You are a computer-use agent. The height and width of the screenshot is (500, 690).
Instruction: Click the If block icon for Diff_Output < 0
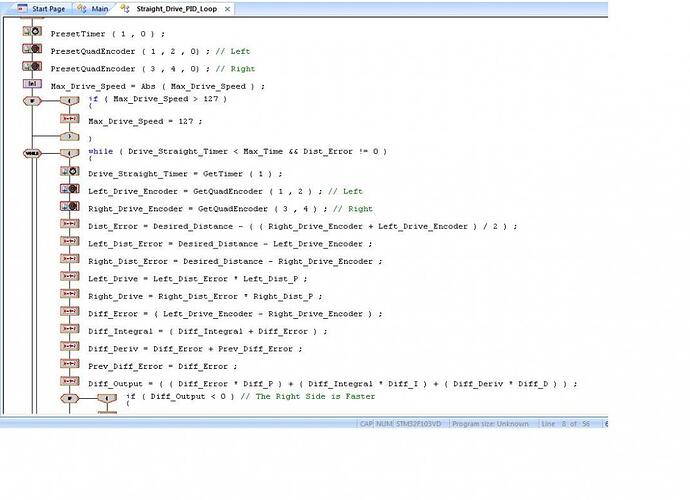(x=70, y=399)
